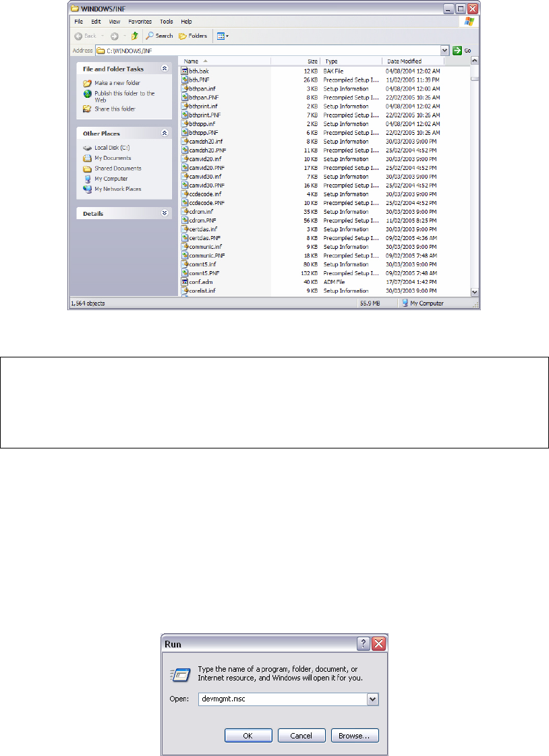Open My Computer in Other Places

[111, 179]
